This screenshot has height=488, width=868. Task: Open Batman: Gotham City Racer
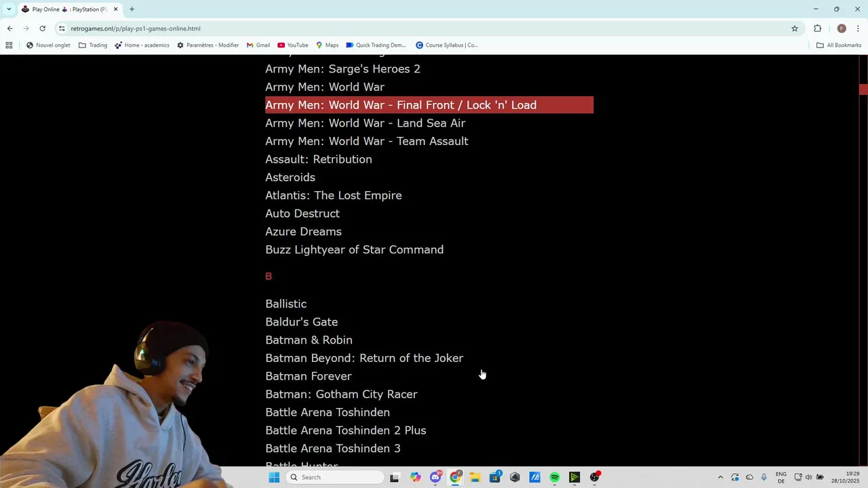(x=341, y=394)
